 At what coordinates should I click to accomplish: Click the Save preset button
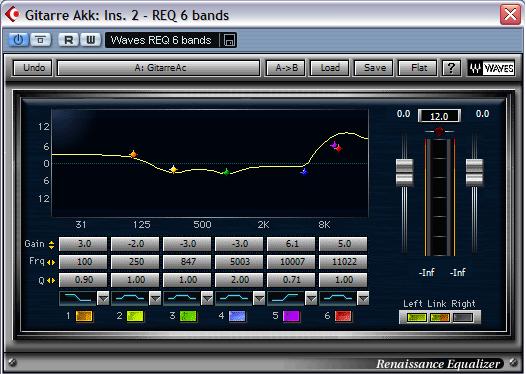click(374, 68)
